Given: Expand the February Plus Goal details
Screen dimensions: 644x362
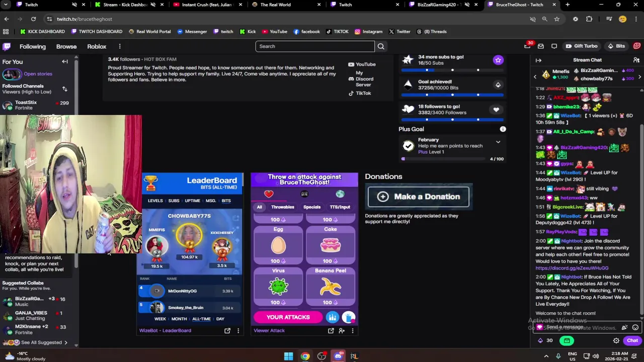Looking at the screenshot, I should pyautogui.click(x=498, y=142).
